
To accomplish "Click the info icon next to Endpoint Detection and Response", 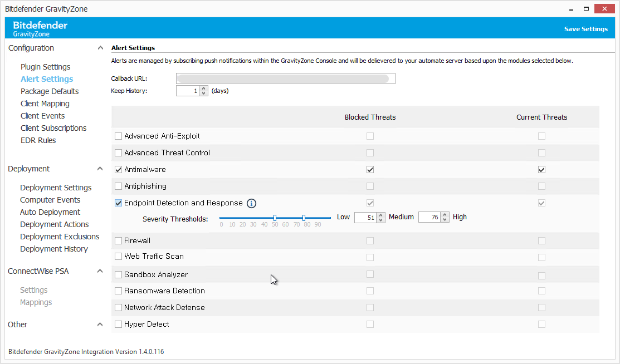I will coord(251,203).
